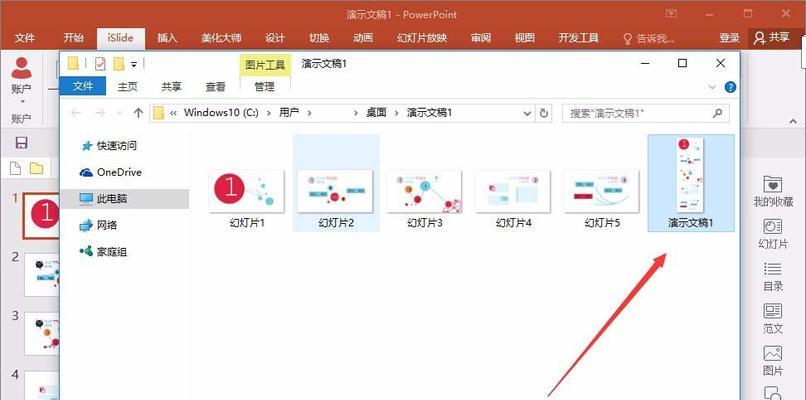Viewport: 806px width, 400px height.
Task: Open the 文件 menu in PowerPoint
Action: point(25,38)
